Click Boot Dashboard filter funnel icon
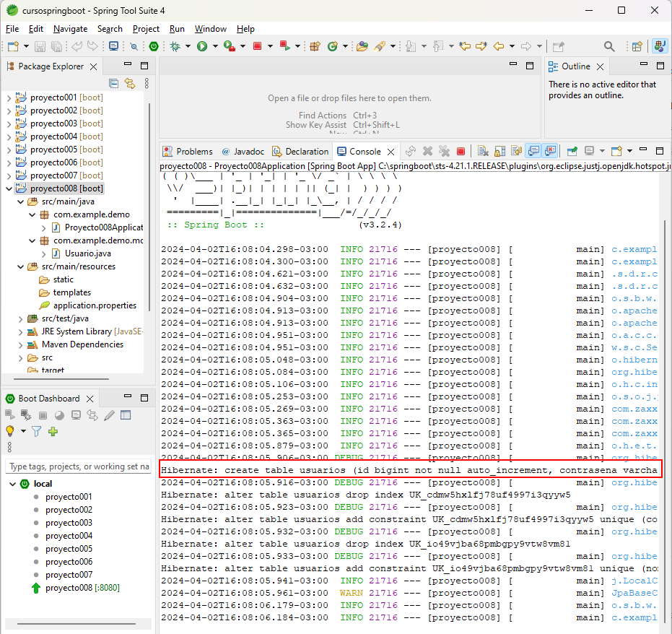Image resolution: width=672 pixels, height=634 pixels. click(x=36, y=431)
